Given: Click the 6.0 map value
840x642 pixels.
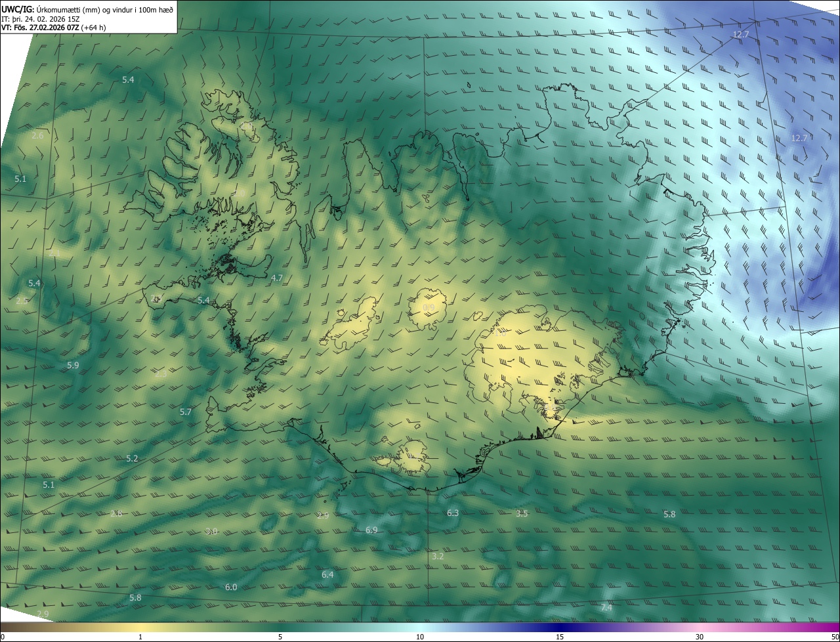Looking at the screenshot, I should point(231,587).
